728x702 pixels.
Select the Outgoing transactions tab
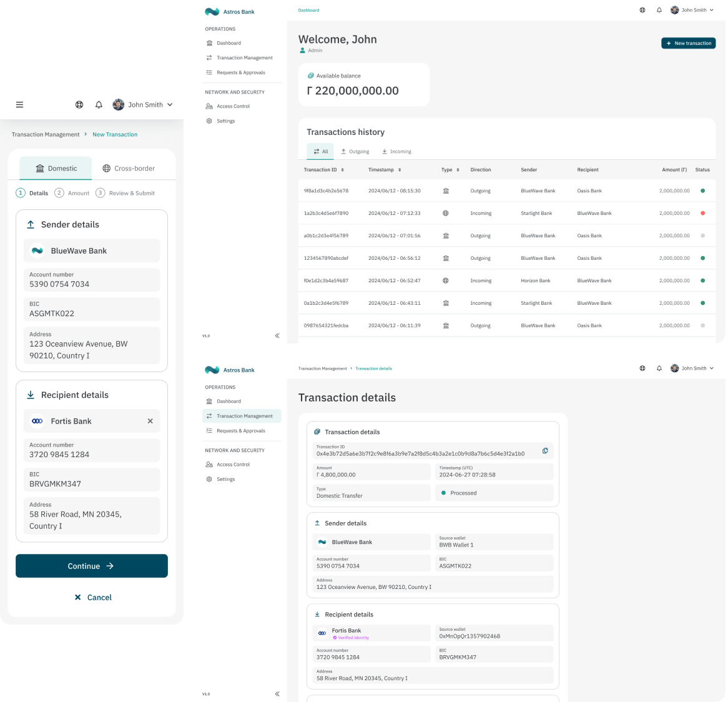pos(356,152)
